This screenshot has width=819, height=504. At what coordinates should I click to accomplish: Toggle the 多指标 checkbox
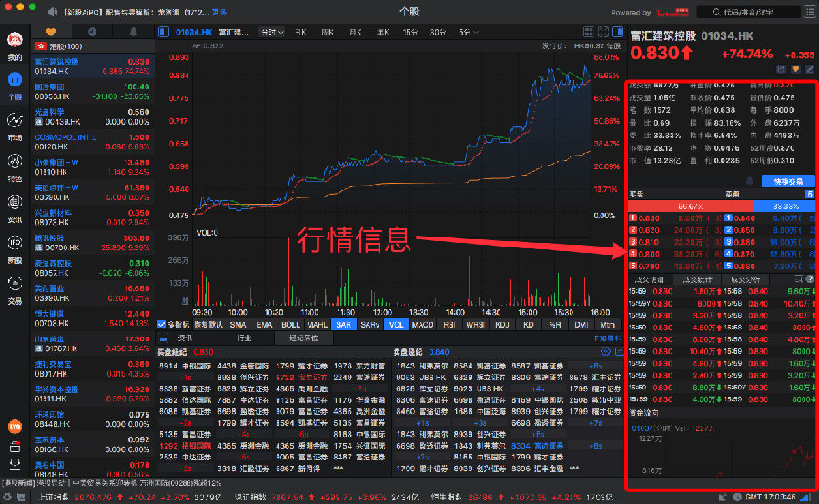pos(161,325)
